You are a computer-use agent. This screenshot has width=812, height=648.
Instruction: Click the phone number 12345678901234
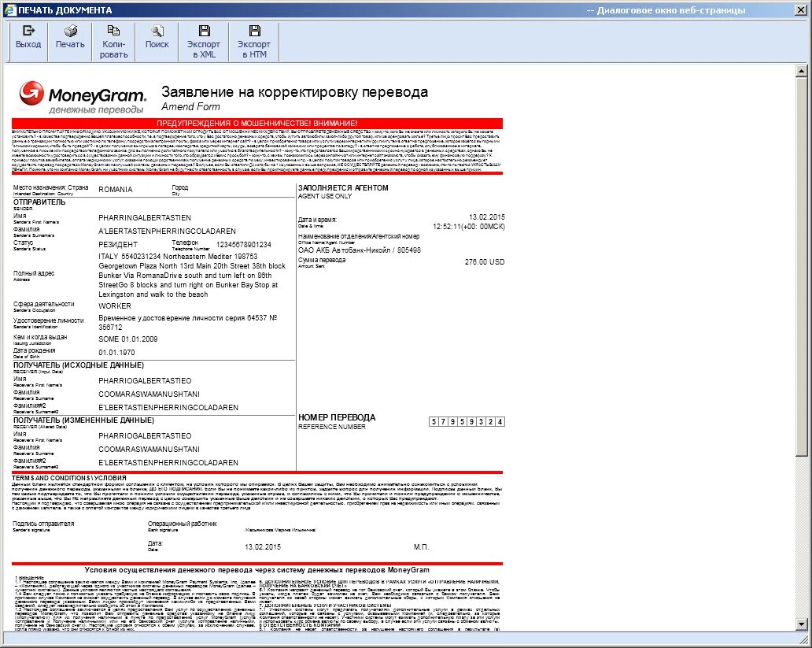tap(243, 244)
